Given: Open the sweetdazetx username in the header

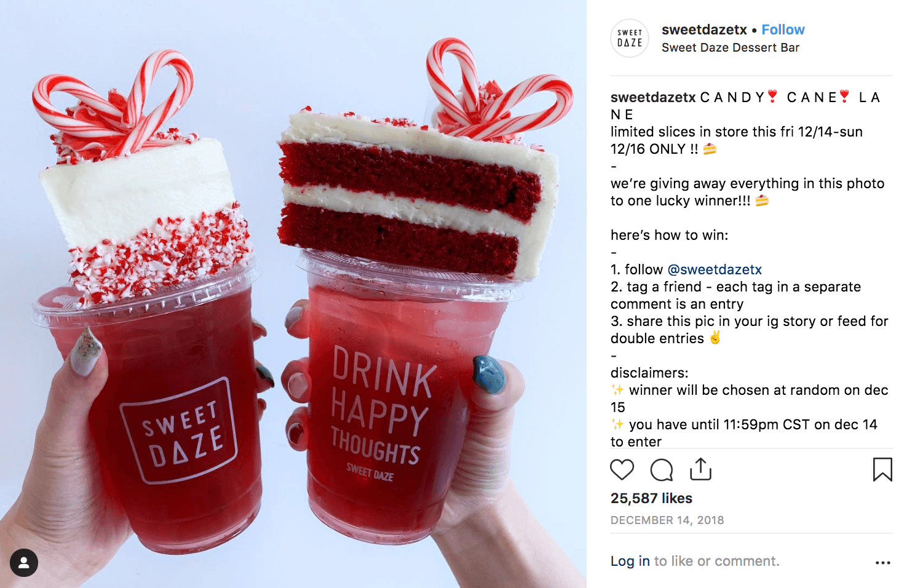Looking at the screenshot, I should coord(704,30).
